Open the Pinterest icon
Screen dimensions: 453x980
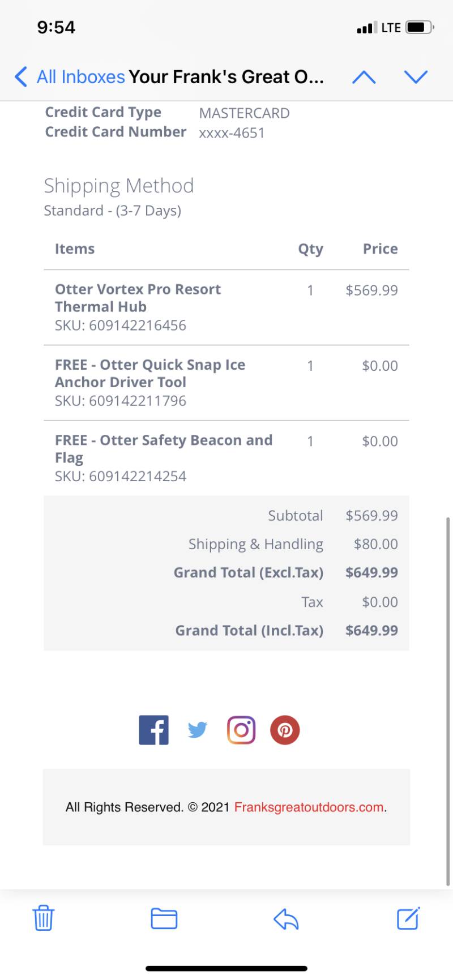click(x=285, y=730)
